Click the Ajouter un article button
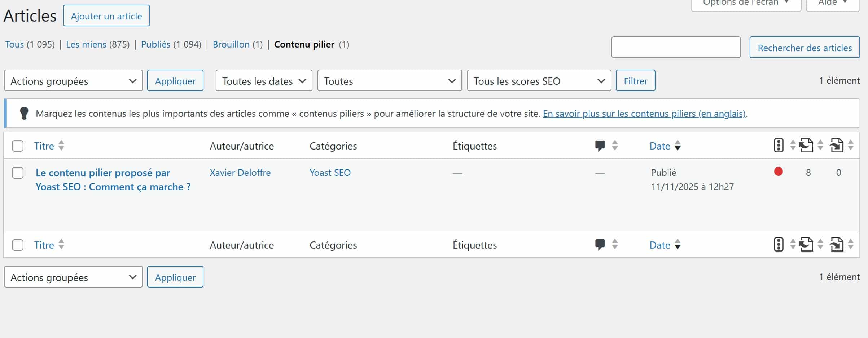Screen dimensions: 868x338 coord(106,15)
